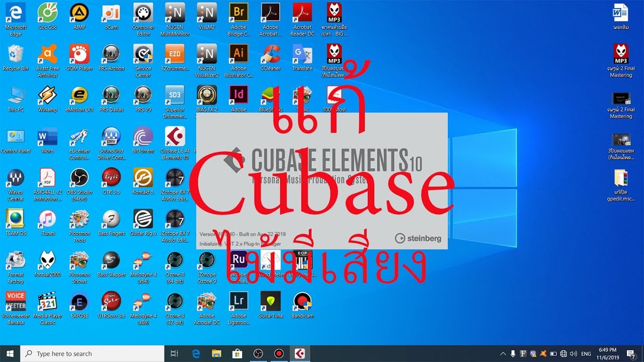Select the Melodyne 4 (x86) icon
Image resolution: width=644 pixels, height=362 pixels.
[x=143, y=308]
